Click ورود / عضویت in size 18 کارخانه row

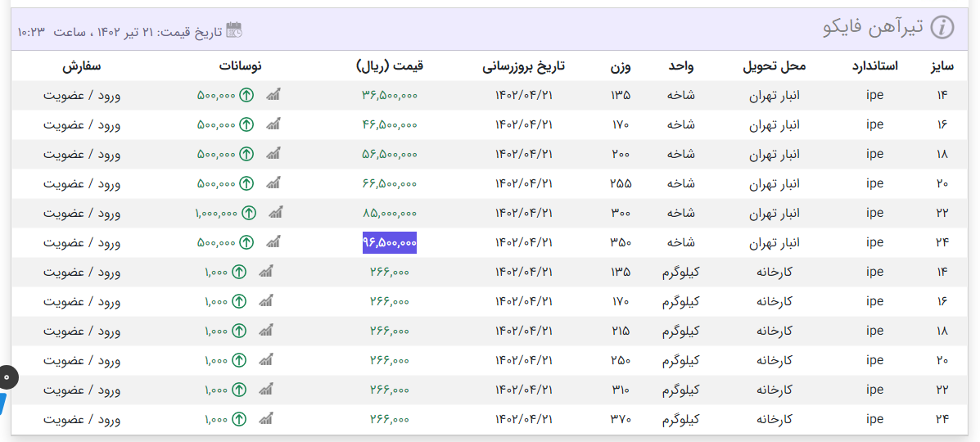coord(82,331)
